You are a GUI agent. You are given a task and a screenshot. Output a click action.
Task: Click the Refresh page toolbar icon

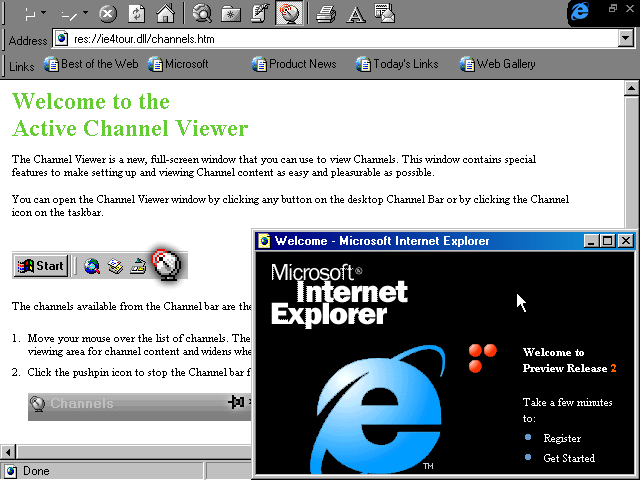[136, 14]
